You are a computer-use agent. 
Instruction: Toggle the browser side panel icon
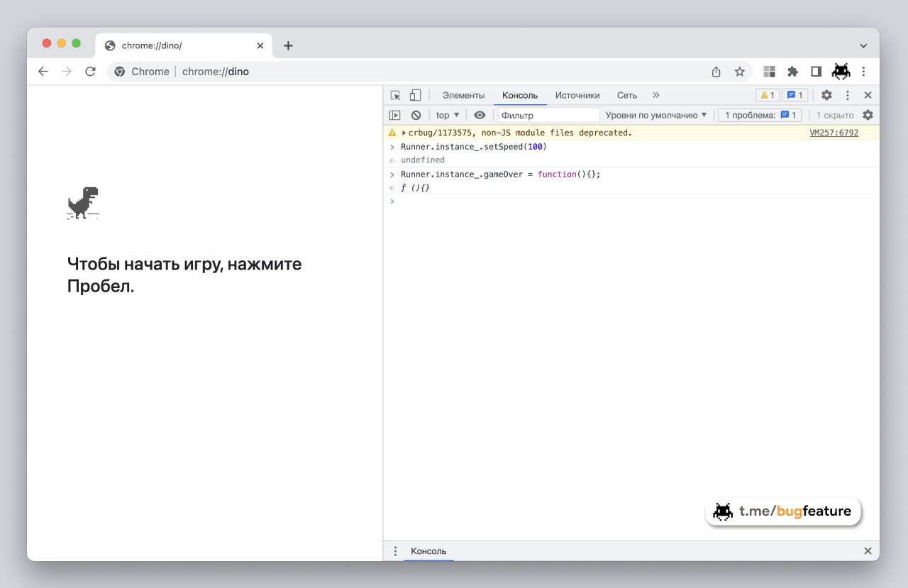tap(816, 72)
